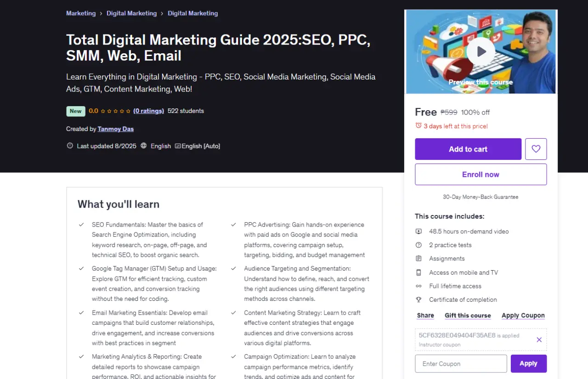Click English [Auto] captions text
Viewport: 588px width, 379px height.
[201, 146]
